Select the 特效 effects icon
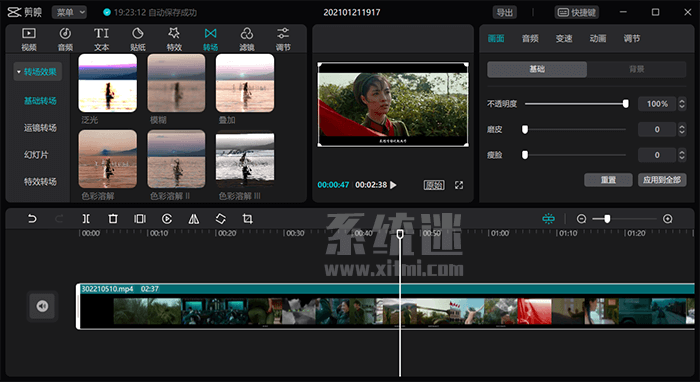 coord(174,39)
